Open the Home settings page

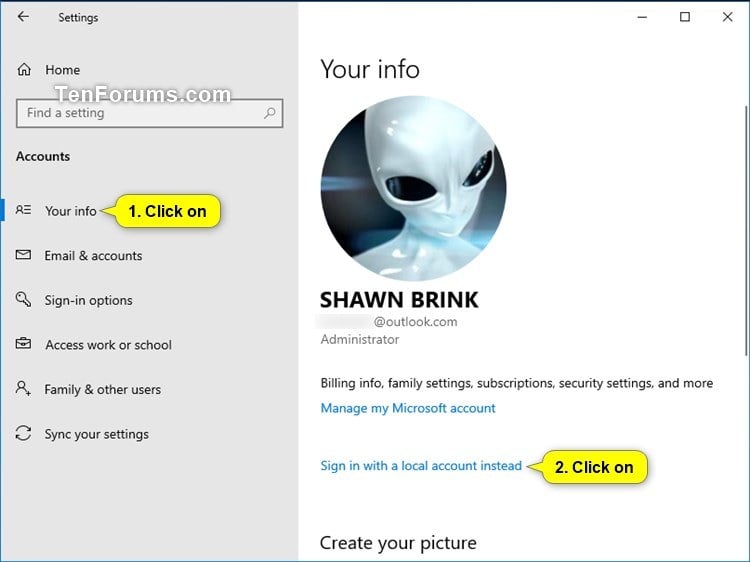63,70
